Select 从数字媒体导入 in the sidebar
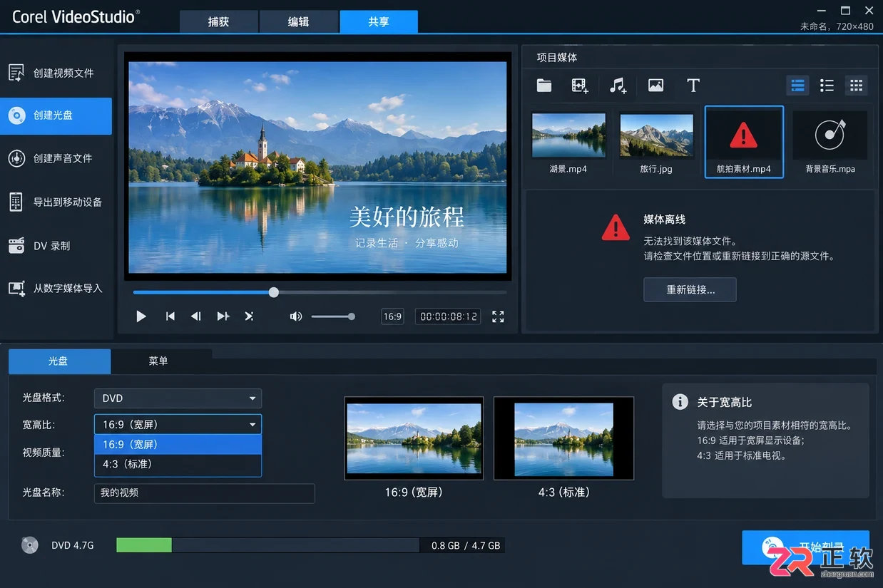 click(x=56, y=289)
